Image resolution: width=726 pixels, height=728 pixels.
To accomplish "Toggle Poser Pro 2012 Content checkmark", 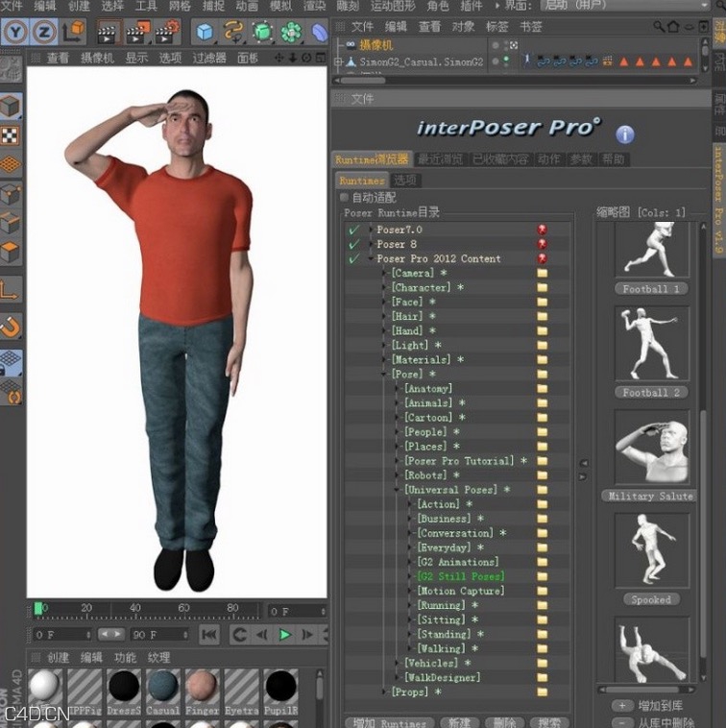I will 353,258.
